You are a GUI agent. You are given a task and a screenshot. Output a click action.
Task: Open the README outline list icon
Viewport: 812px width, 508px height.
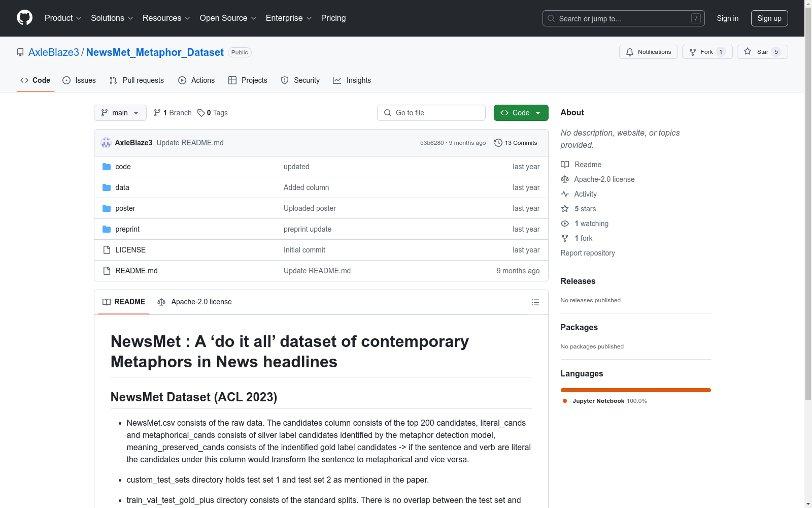(535, 302)
